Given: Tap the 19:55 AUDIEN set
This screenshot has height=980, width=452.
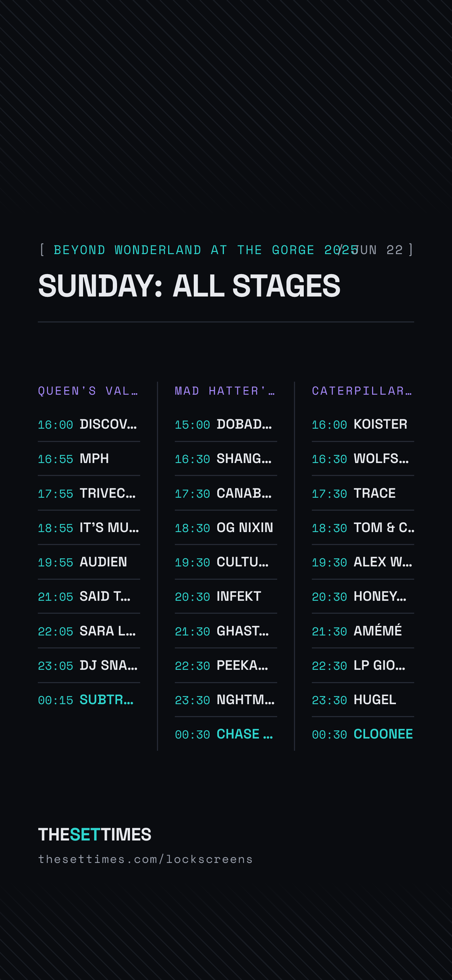Looking at the screenshot, I should pyautogui.click(x=89, y=562).
